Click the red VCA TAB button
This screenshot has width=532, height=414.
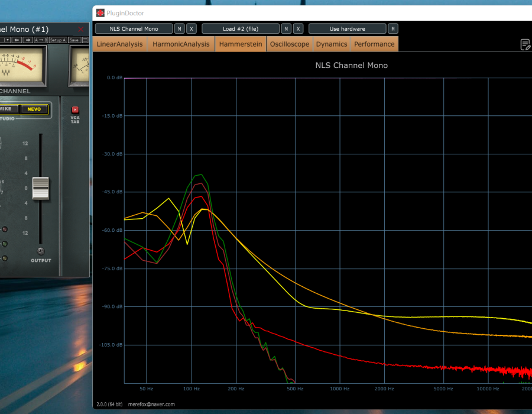coord(75,109)
